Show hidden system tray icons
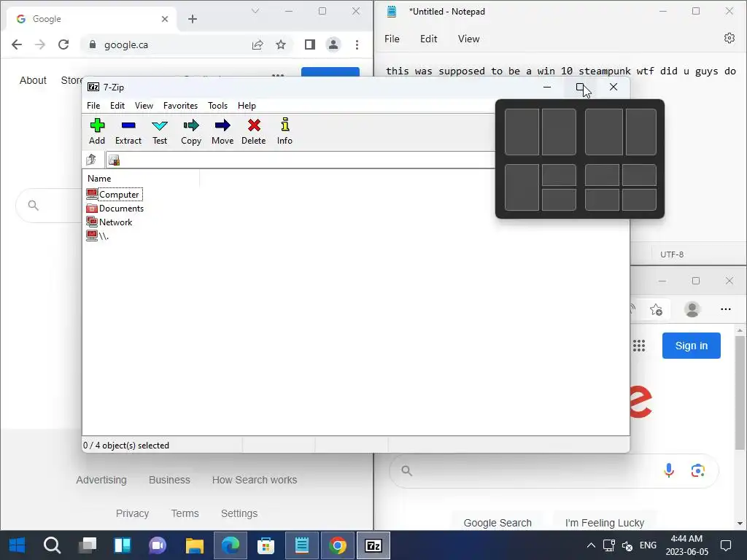 [591, 545]
